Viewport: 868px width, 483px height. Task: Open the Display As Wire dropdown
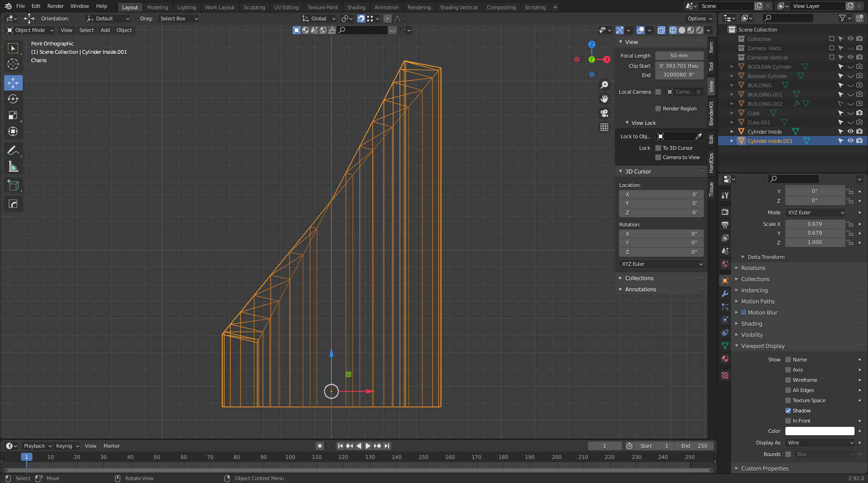click(820, 443)
